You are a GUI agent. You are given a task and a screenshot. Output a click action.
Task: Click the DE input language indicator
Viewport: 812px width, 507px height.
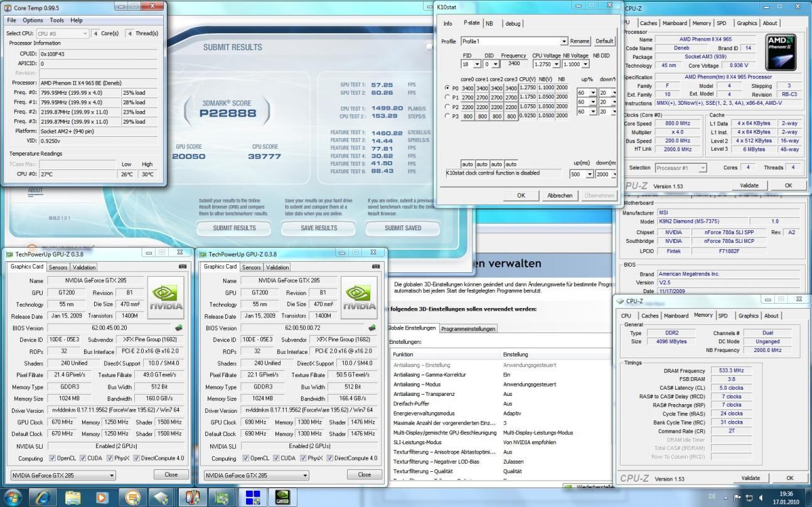point(712,496)
